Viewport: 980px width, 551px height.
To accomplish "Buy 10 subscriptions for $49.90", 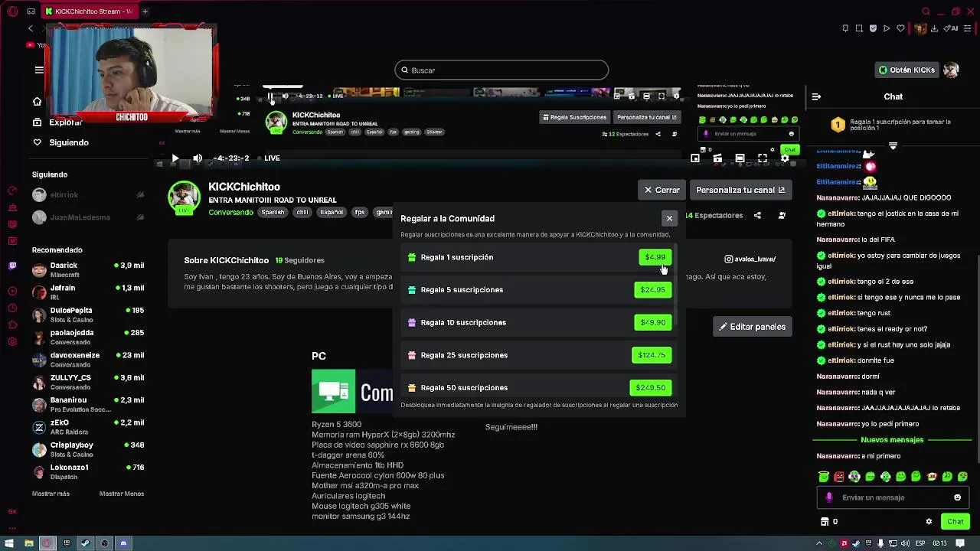I will point(653,322).
